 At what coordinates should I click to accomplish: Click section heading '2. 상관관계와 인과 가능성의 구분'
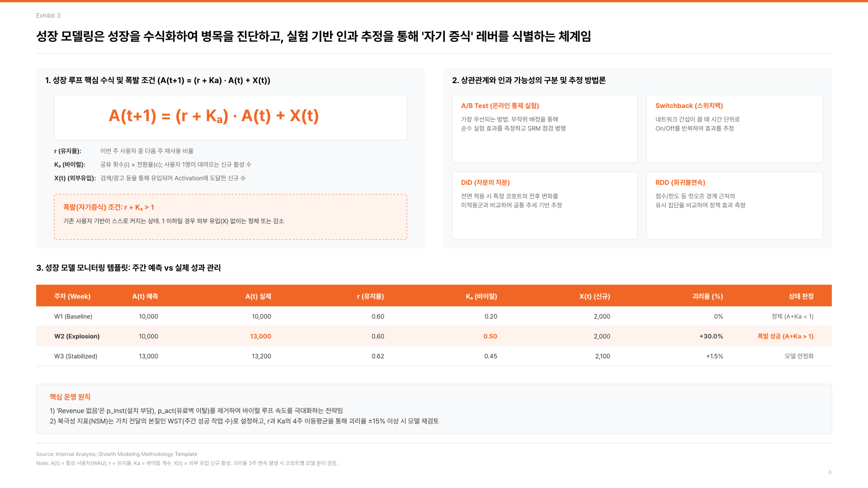coord(529,80)
